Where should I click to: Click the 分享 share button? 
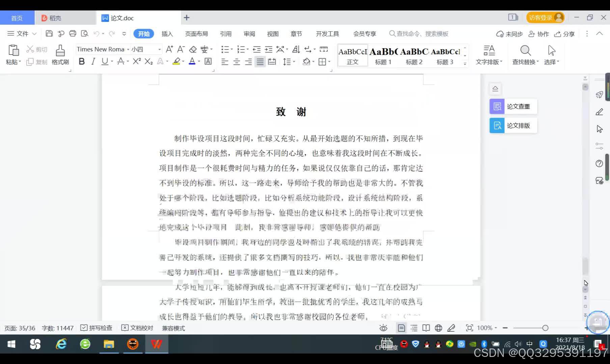564,34
